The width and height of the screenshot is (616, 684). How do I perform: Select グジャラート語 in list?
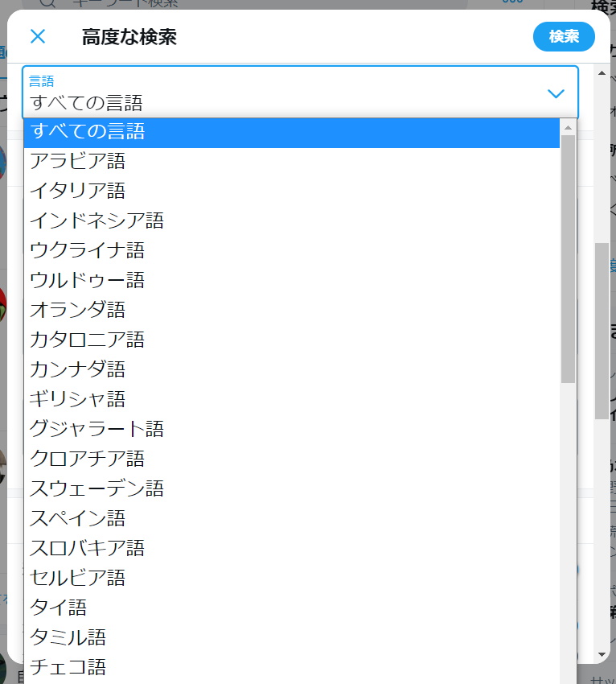(x=97, y=429)
